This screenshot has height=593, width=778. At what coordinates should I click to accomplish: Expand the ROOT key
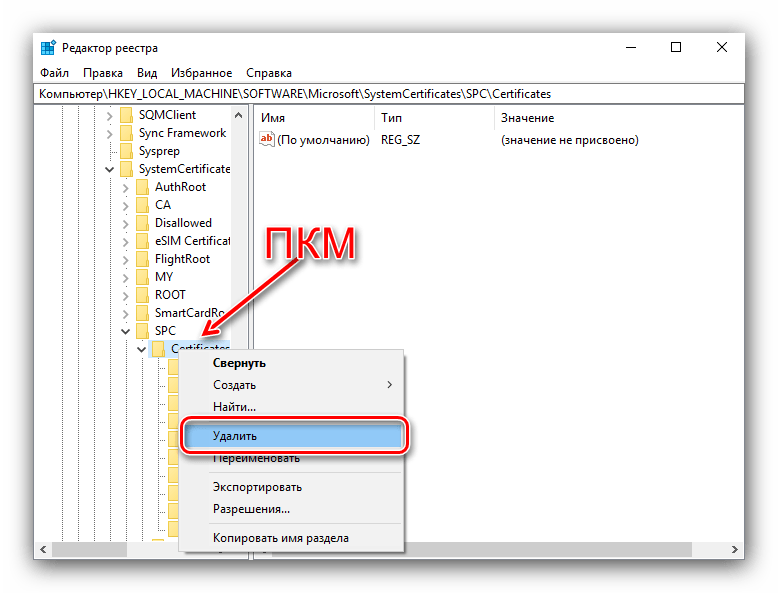(x=126, y=296)
